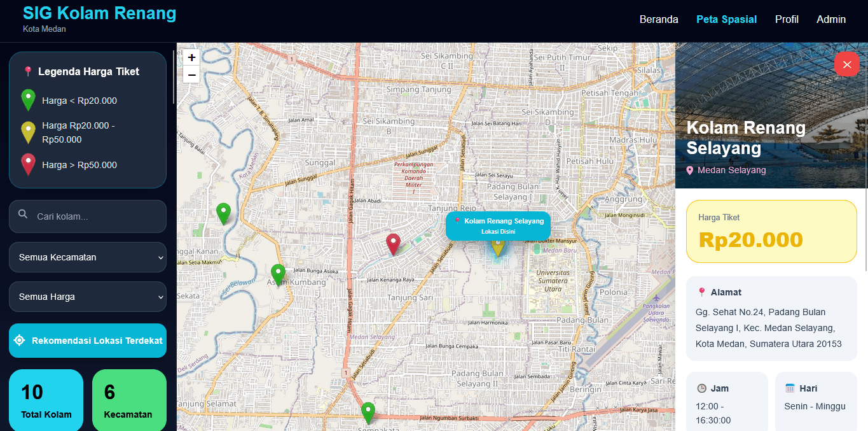Viewport: 868px width, 431px height.
Task: Click the calendar icon beside Hari
Action: click(790, 388)
